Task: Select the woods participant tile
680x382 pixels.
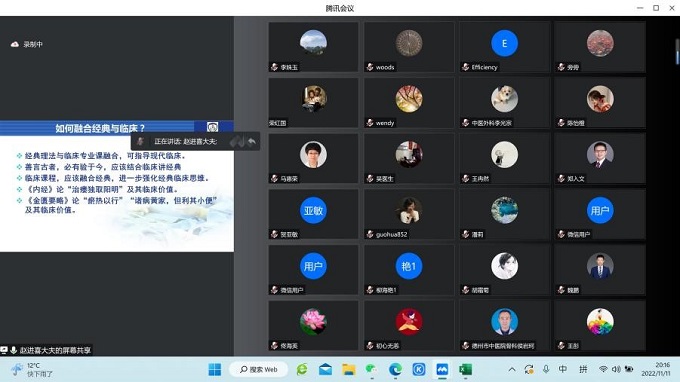Action: point(409,47)
